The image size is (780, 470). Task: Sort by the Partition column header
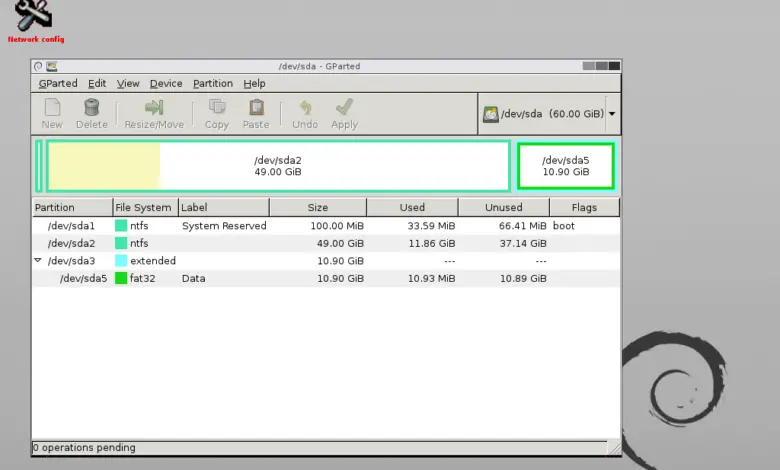(x=73, y=207)
